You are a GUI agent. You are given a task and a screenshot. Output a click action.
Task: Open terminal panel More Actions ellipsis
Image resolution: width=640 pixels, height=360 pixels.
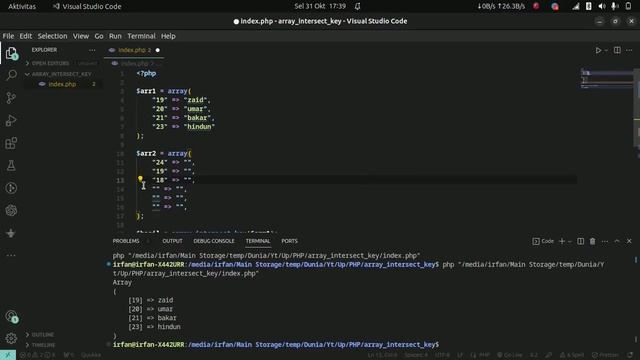604,241
